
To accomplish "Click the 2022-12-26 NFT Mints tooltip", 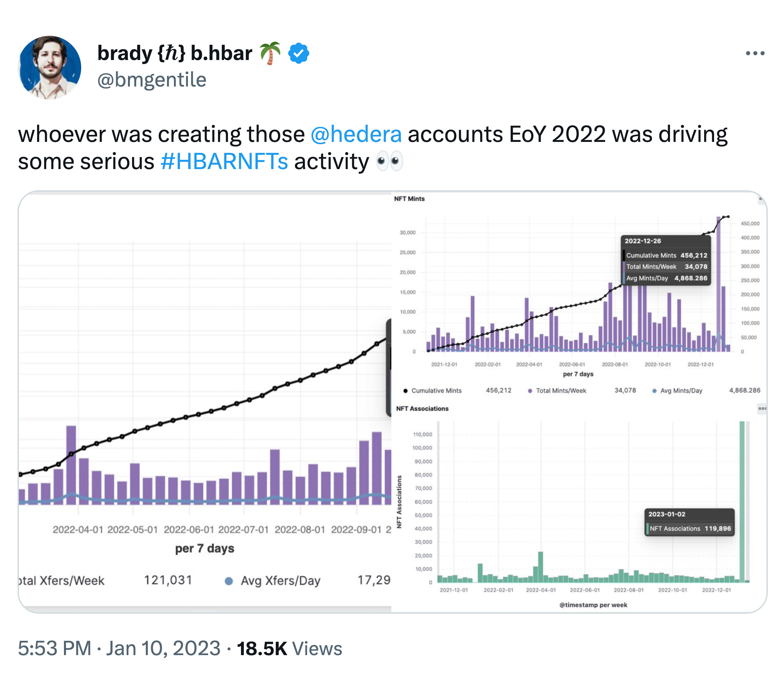I will point(666,260).
